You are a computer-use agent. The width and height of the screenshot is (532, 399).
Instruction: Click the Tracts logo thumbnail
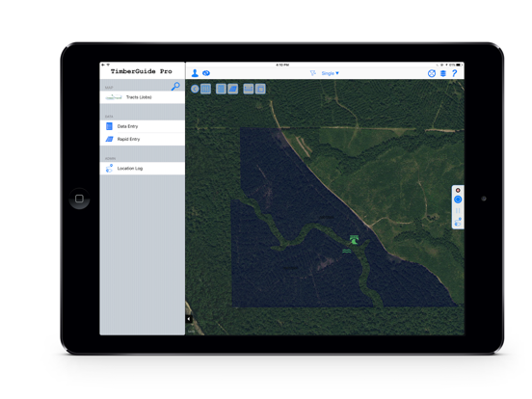[114, 97]
